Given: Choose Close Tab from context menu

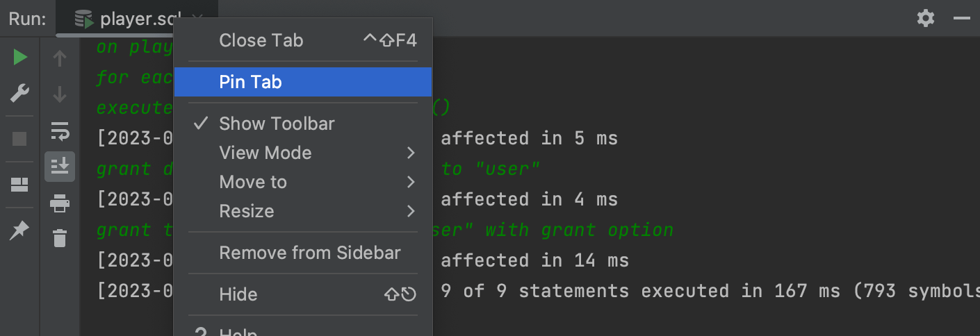Looking at the screenshot, I should [x=303, y=40].
